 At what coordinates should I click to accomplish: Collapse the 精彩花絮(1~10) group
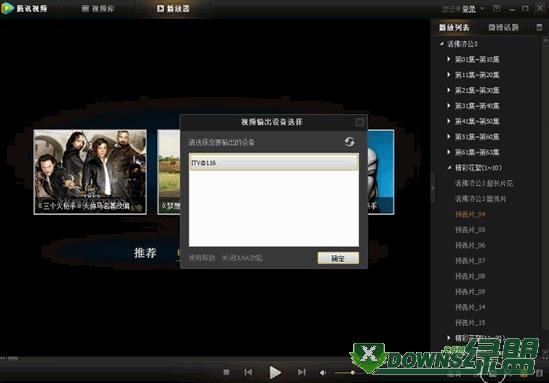[449, 167]
